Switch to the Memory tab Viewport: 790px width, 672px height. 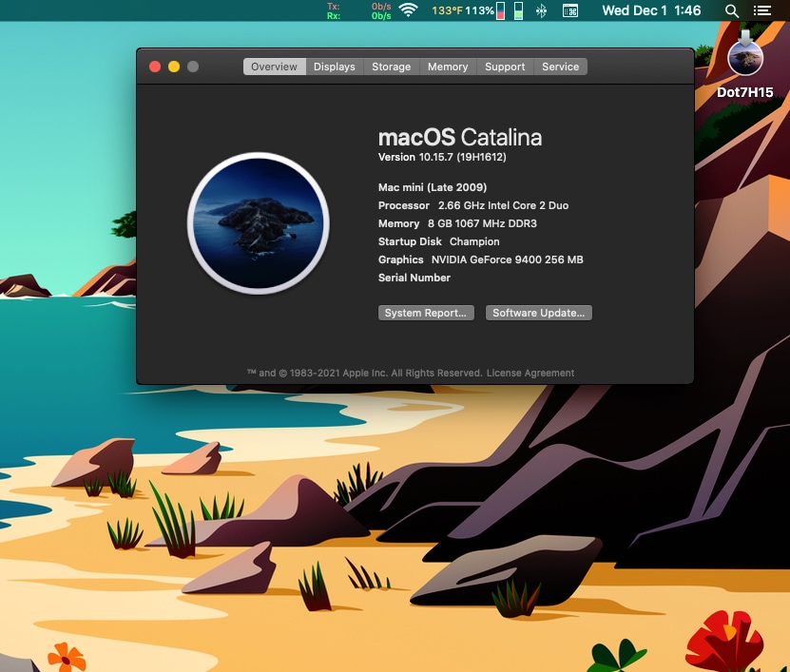(x=448, y=67)
